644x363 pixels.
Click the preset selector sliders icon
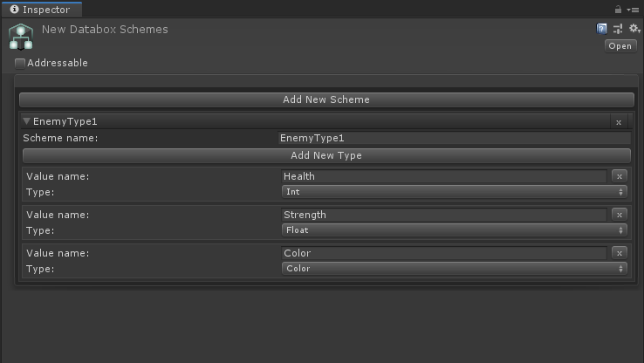point(618,29)
